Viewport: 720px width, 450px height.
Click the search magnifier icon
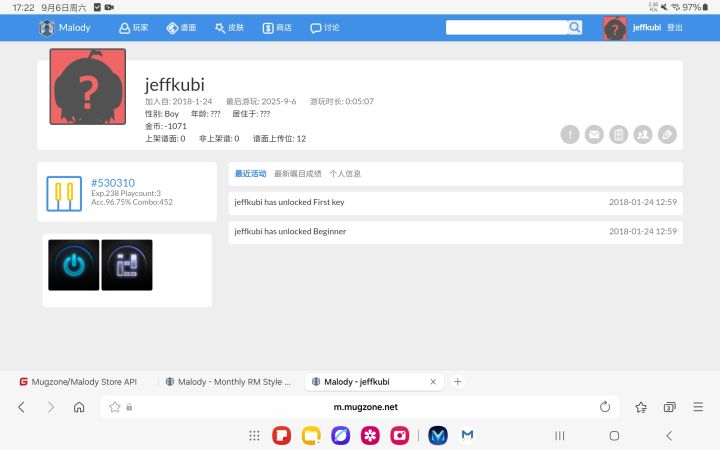[574, 28]
